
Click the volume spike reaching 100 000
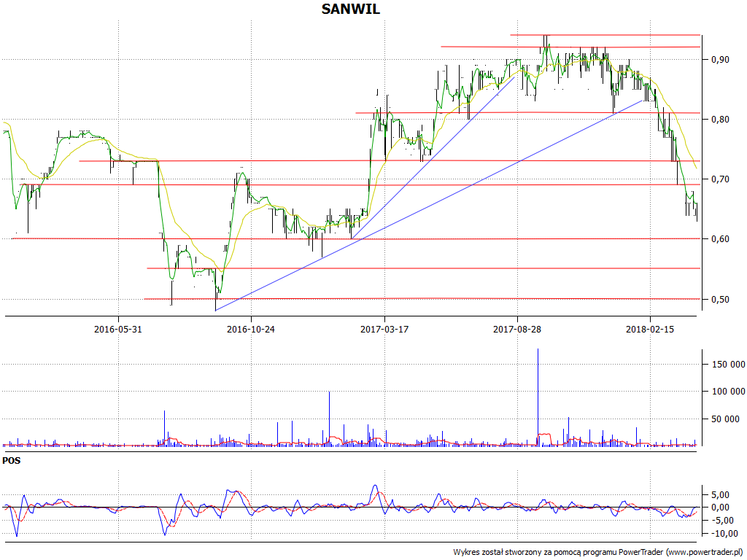click(x=329, y=419)
